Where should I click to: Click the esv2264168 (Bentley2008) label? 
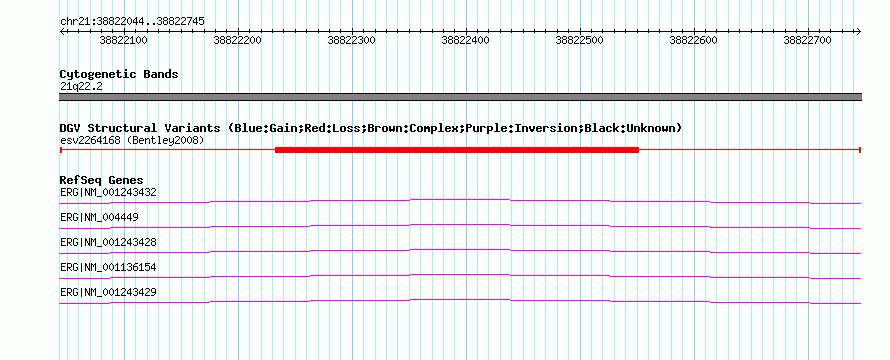pyautogui.click(x=132, y=140)
